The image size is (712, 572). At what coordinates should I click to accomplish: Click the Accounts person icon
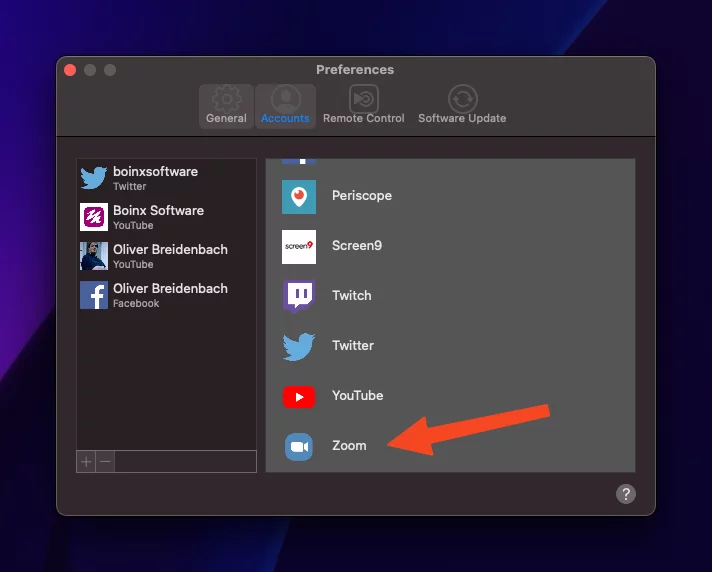[286, 99]
